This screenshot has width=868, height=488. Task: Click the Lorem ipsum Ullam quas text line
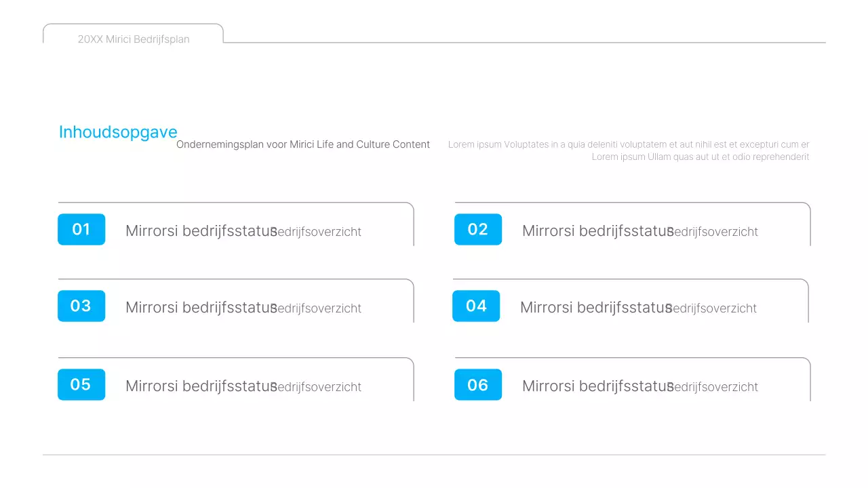pyautogui.click(x=700, y=157)
